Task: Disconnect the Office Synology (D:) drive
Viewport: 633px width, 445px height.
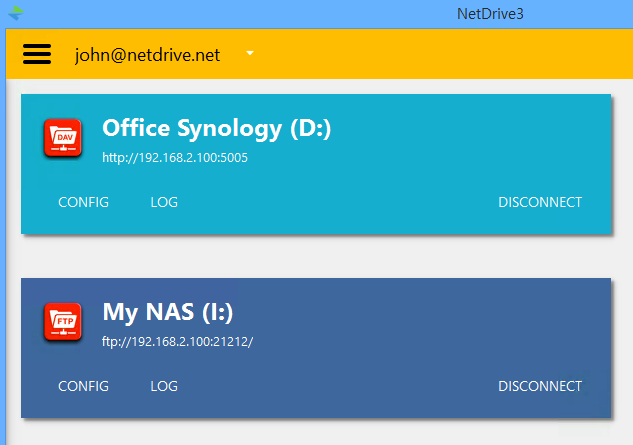Action: pos(540,202)
